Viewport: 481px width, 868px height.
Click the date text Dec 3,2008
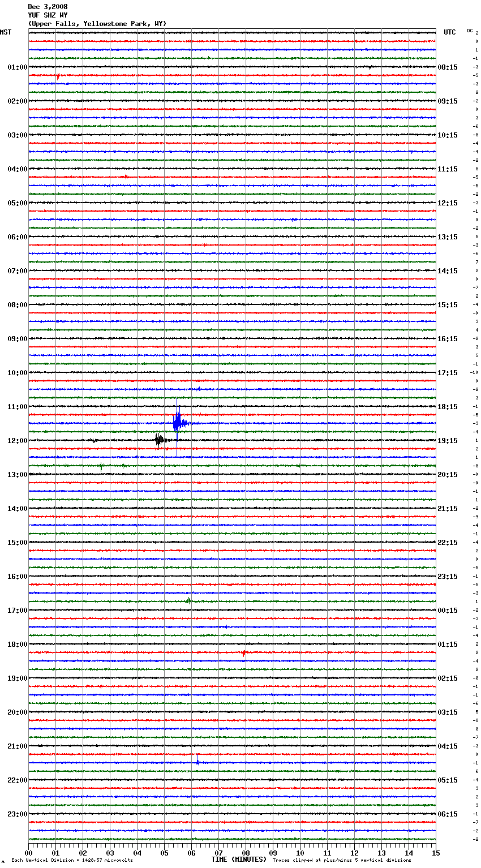pos(48,7)
